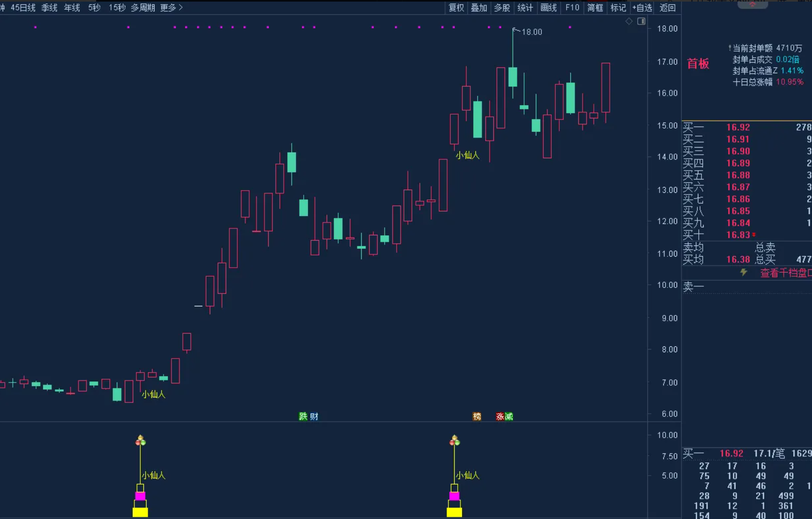
Task: Click the diamond icon above price axis
Action: point(629,21)
